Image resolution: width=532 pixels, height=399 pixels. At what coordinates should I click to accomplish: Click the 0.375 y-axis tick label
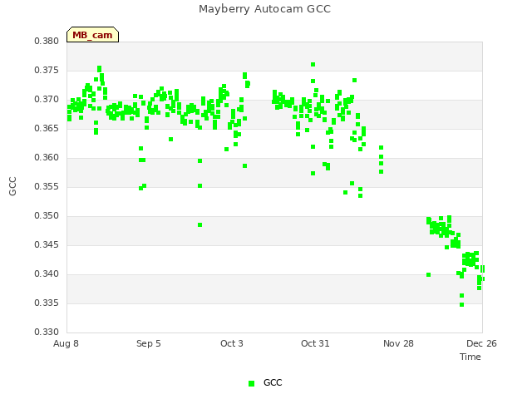tap(47, 70)
